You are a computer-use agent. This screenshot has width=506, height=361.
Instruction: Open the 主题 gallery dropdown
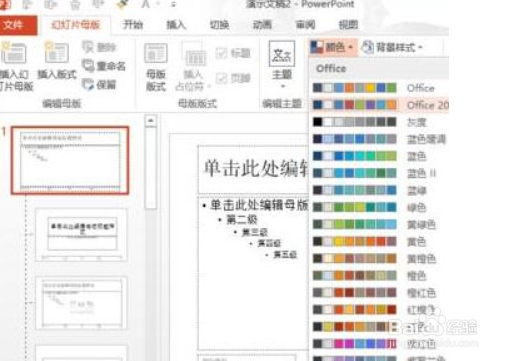tap(282, 65)
